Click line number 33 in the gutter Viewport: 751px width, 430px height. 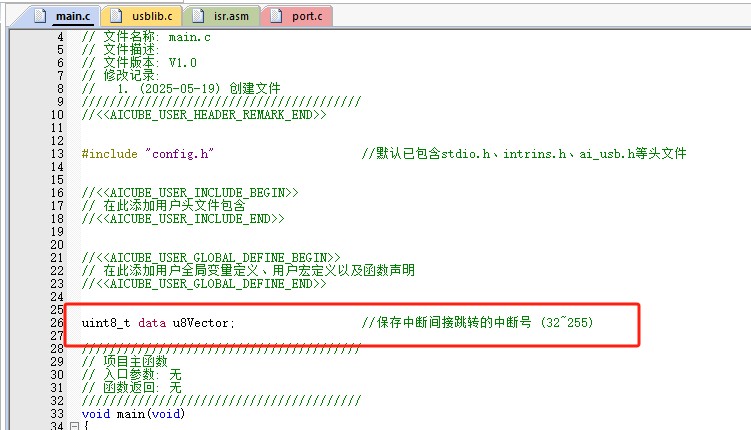point(56,413)
